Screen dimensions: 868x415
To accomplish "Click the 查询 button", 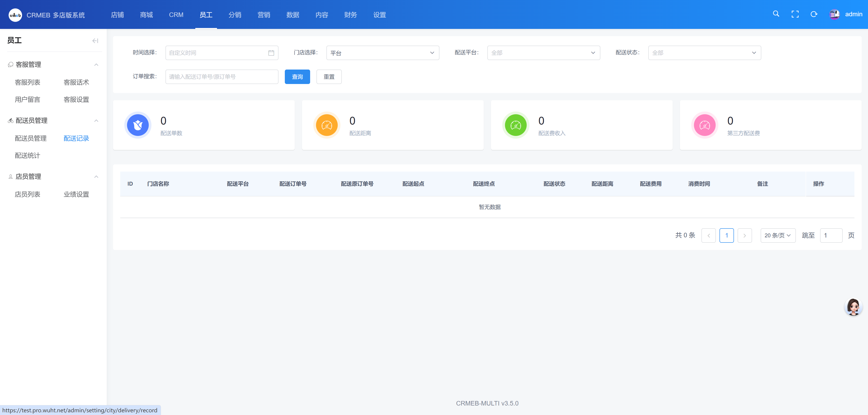I will click(297, 77).
